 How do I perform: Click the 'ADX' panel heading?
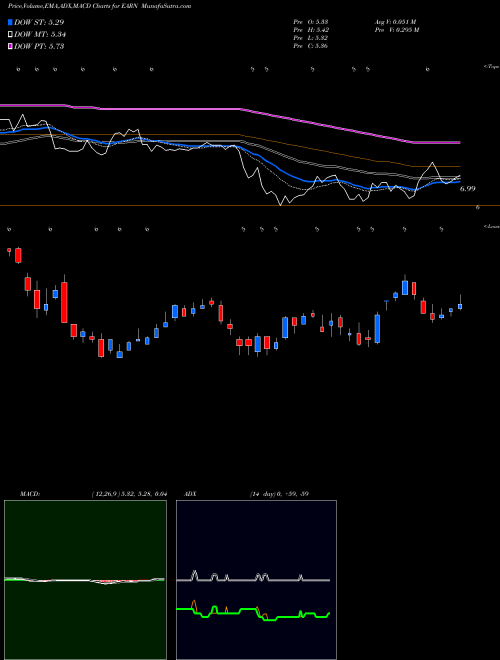[190, 494]
